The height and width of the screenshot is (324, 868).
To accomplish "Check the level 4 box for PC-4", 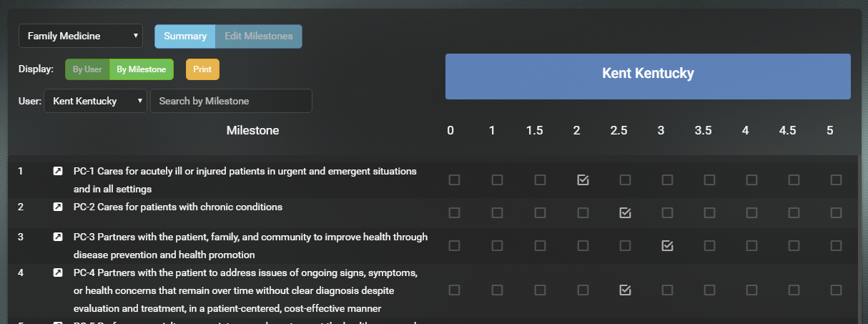I will (x=751, y=290).
